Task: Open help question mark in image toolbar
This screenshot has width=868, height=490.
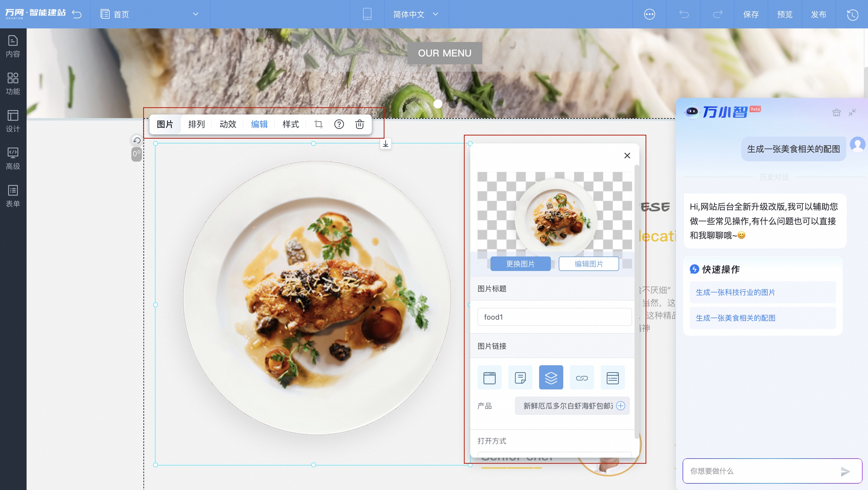Action: coord(339,124)
